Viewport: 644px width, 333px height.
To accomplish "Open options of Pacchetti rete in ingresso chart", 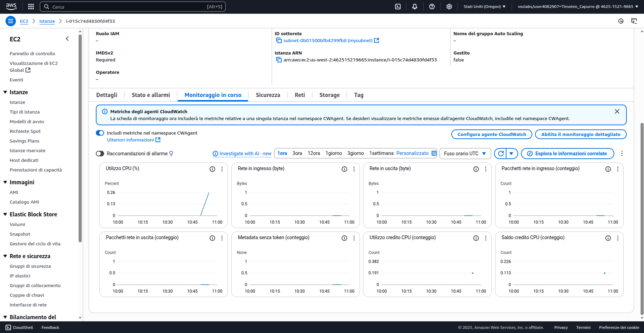I will coord(618,169).
